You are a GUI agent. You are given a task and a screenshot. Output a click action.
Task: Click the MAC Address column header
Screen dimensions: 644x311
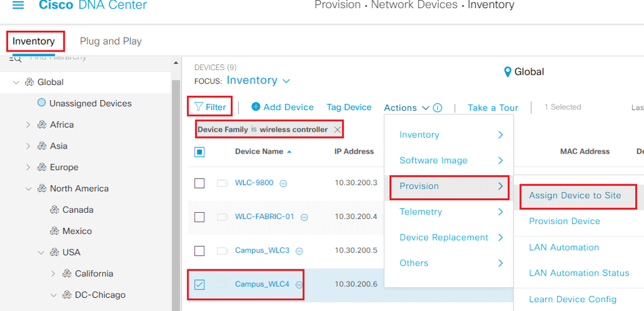585,152
